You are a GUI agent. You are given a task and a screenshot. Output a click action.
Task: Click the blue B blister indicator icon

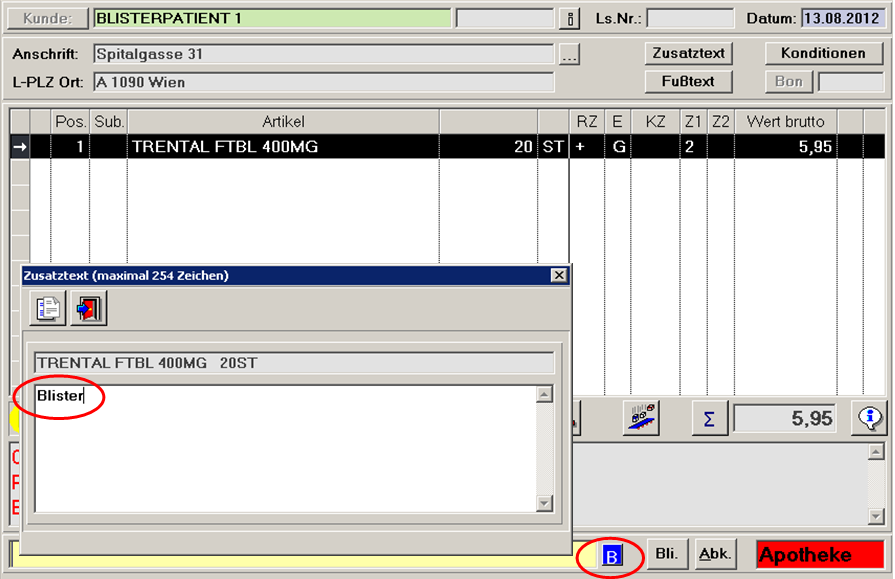[x=613, y=555]
